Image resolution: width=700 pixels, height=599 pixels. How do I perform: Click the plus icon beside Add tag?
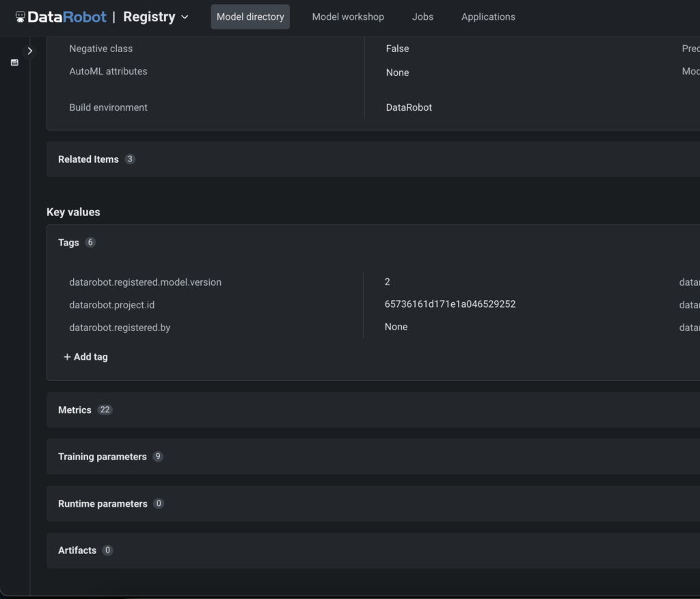pos(67,356)
